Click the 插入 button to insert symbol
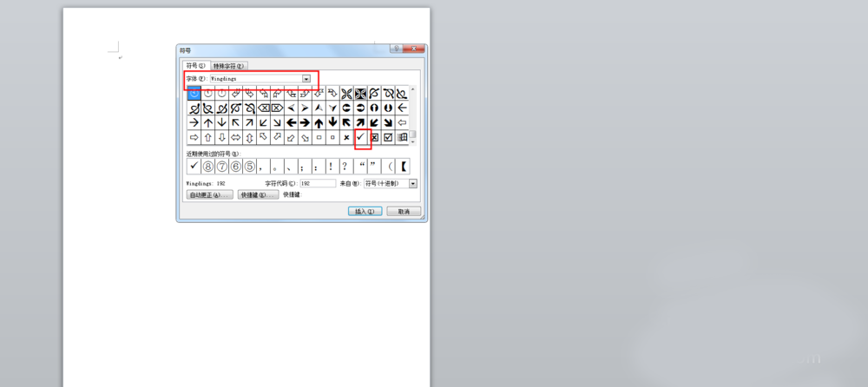Image resolution: width=868 pixels, height=387 pixels. click(365, 212)
